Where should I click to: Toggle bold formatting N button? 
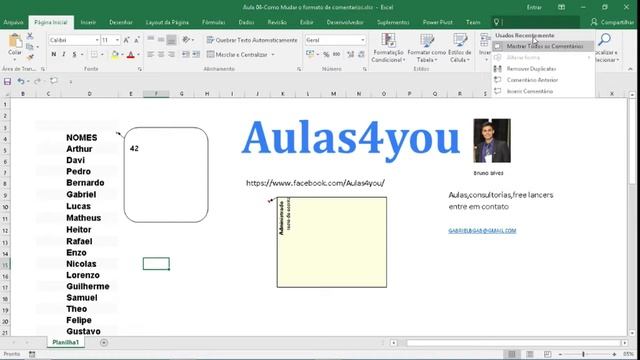click(x=53, y=54)
